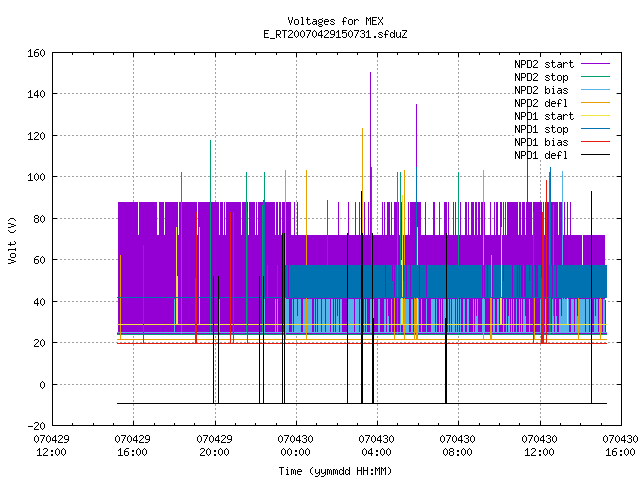640x480 pixels.
Task: Click the NPD2 defl legend label
Action: [541, 103]
